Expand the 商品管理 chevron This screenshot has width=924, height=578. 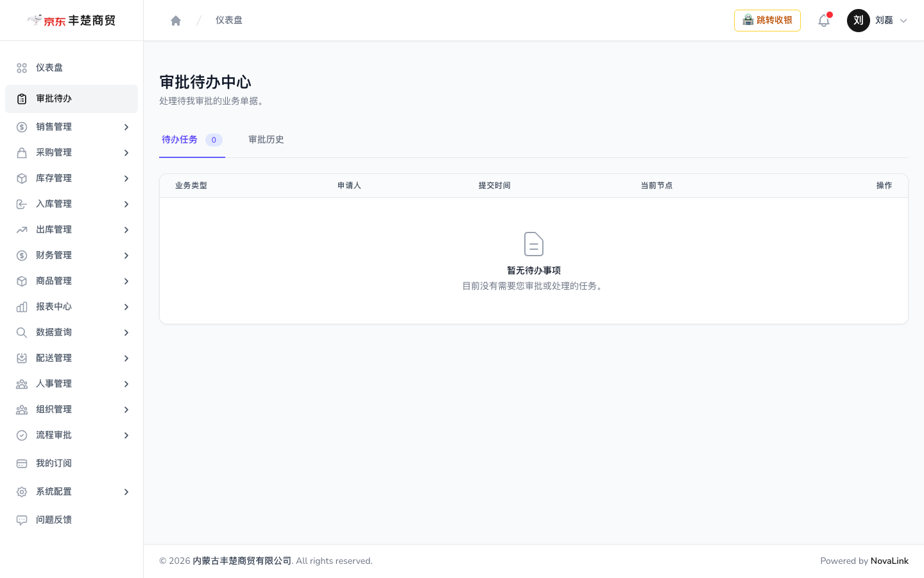pos(126,281)
